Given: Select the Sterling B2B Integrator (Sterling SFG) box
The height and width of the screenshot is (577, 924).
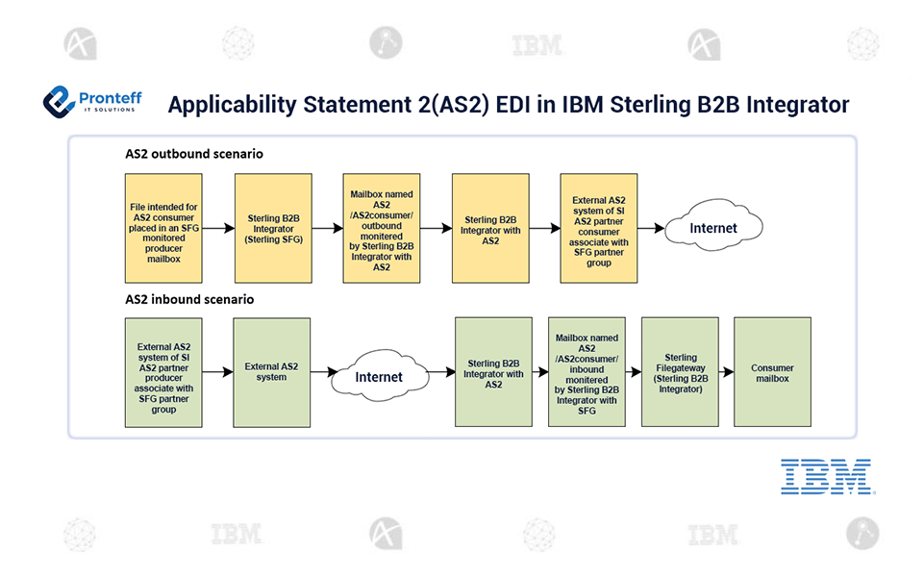Looking at the screenshot, I should coord(273,228).
